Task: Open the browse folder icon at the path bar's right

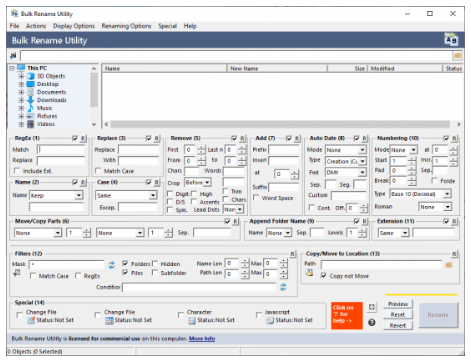Action: (x=457, y=55)
